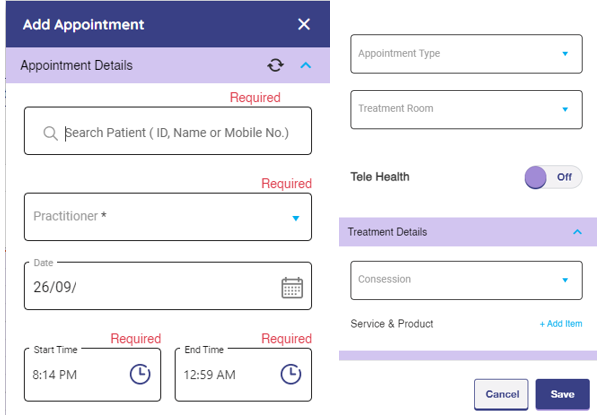Open the Appointment Type dropdown

565,54
